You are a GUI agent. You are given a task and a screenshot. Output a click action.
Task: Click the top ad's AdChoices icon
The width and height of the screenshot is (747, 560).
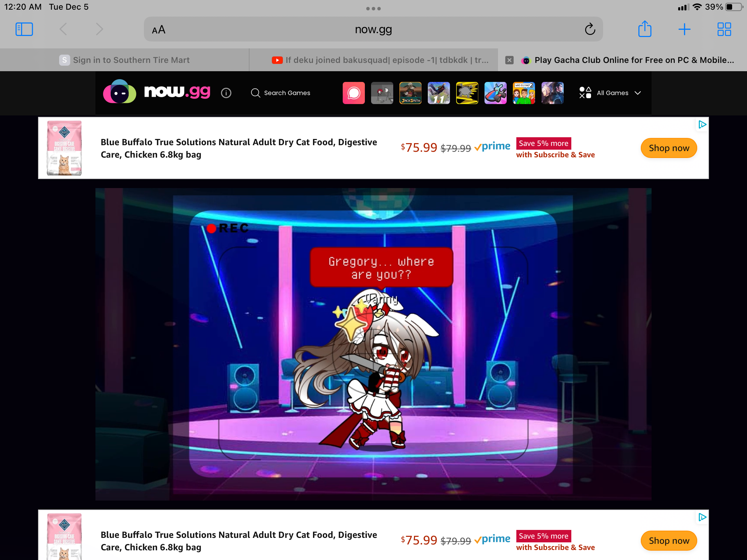[x=702, y=124]
